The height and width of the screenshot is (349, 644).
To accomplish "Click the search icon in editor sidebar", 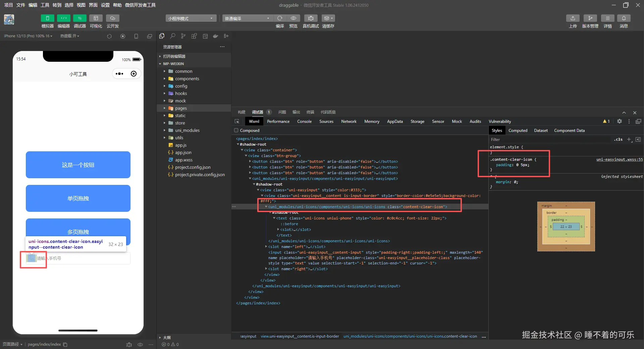I will click(172, 36).
